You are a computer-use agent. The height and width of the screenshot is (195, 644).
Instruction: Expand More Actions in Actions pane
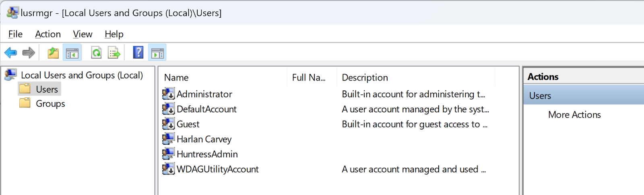[x=574, y=115]
